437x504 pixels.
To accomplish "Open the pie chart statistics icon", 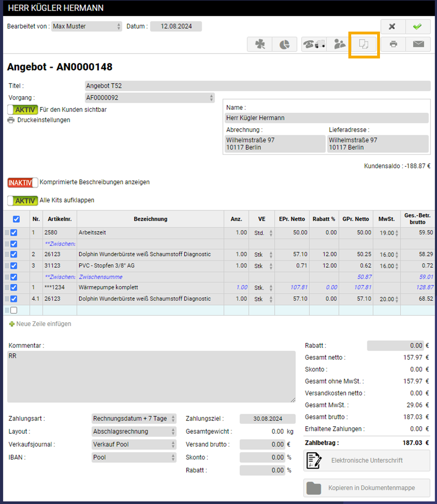I will [x=284, y=44].
